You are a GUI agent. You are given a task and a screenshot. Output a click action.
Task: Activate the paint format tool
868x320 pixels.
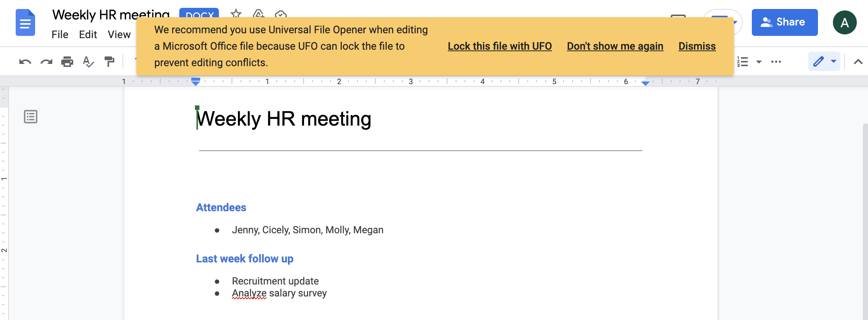pos(109,62)
